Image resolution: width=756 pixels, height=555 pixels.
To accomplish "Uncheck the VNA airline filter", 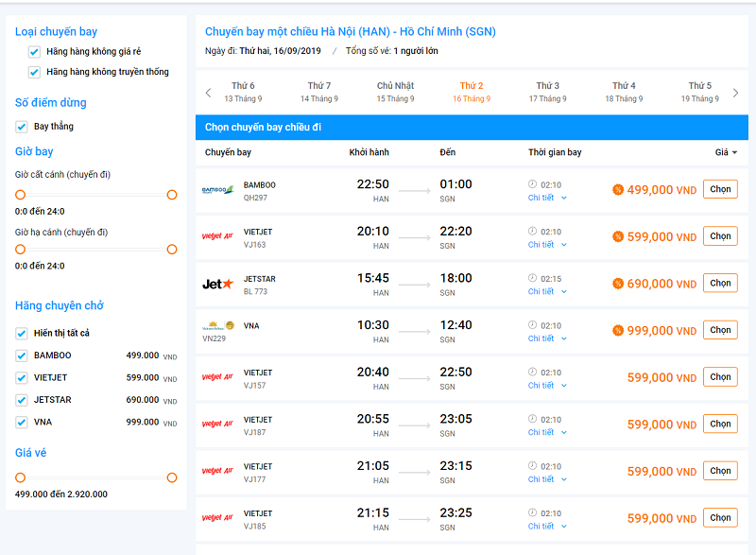I will pyautogui.click(x=21, y=422).
